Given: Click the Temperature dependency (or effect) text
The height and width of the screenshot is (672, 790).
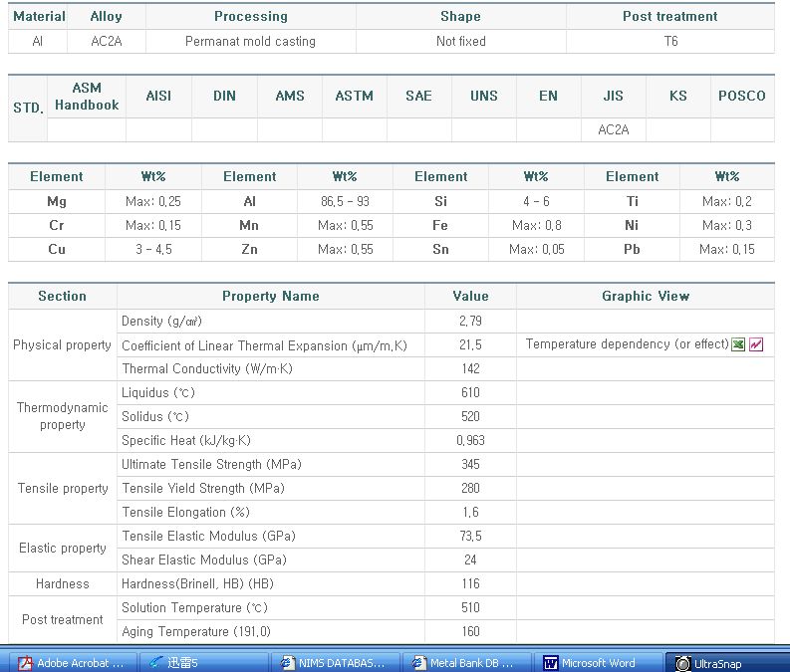Looking at the screenshot, I should tap(628, 344).
